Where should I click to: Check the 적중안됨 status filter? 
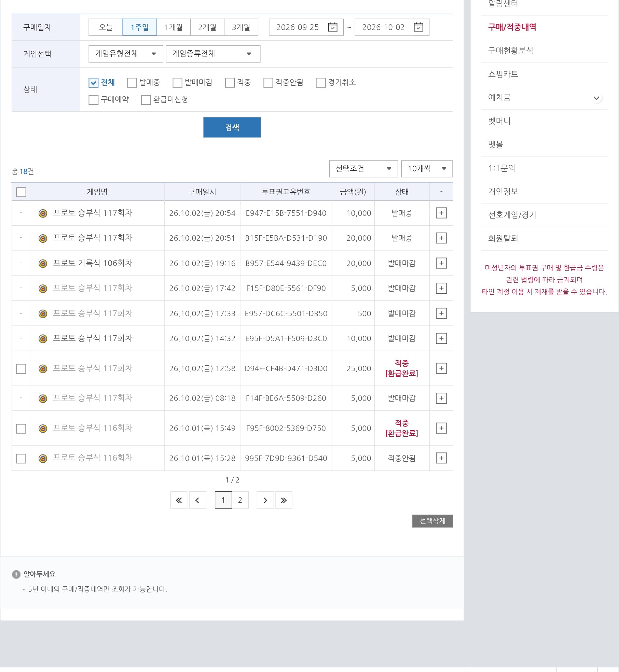click(268, 83)
